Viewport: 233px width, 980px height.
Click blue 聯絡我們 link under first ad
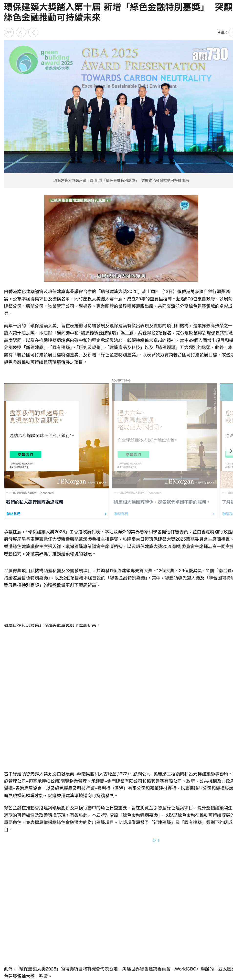pos(13,514)
